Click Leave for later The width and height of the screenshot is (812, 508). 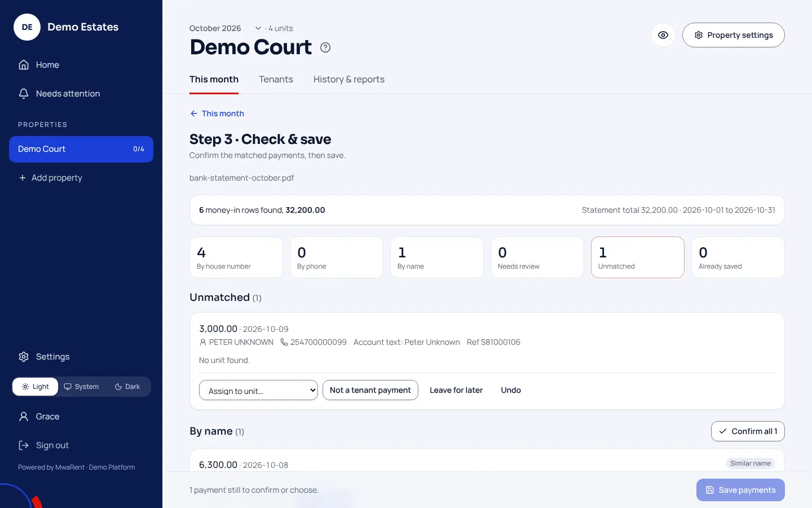456,390
